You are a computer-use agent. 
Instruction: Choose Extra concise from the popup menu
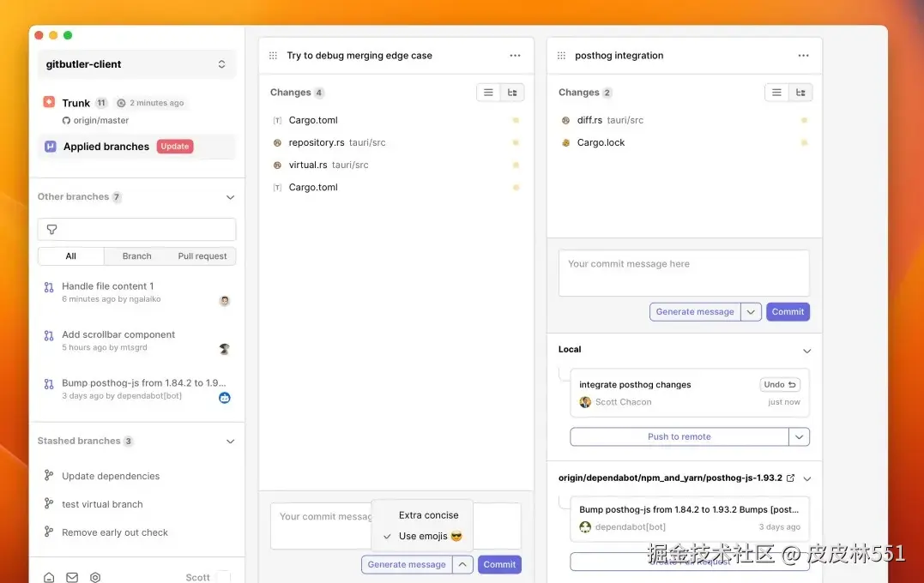click(428, 515)
